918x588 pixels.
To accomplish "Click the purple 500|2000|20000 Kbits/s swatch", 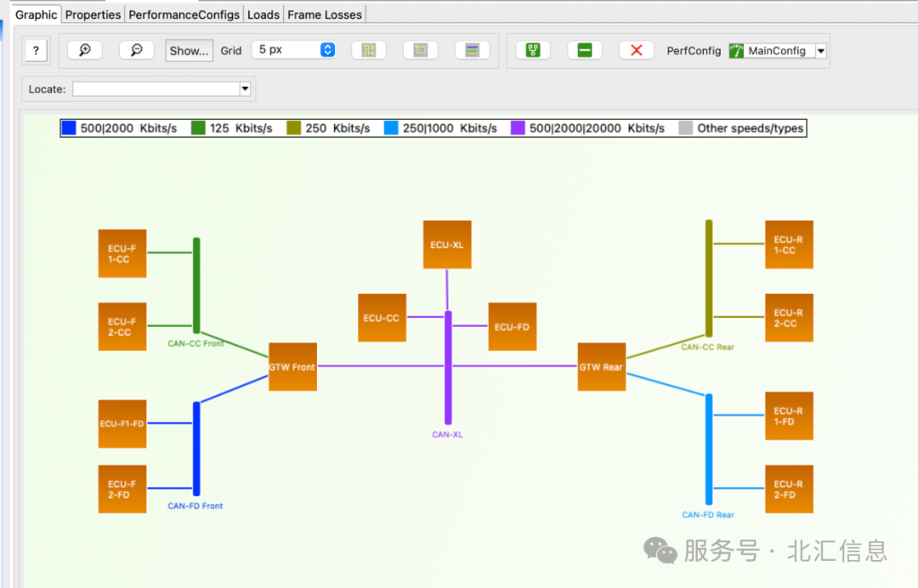I will pos(518,128).
